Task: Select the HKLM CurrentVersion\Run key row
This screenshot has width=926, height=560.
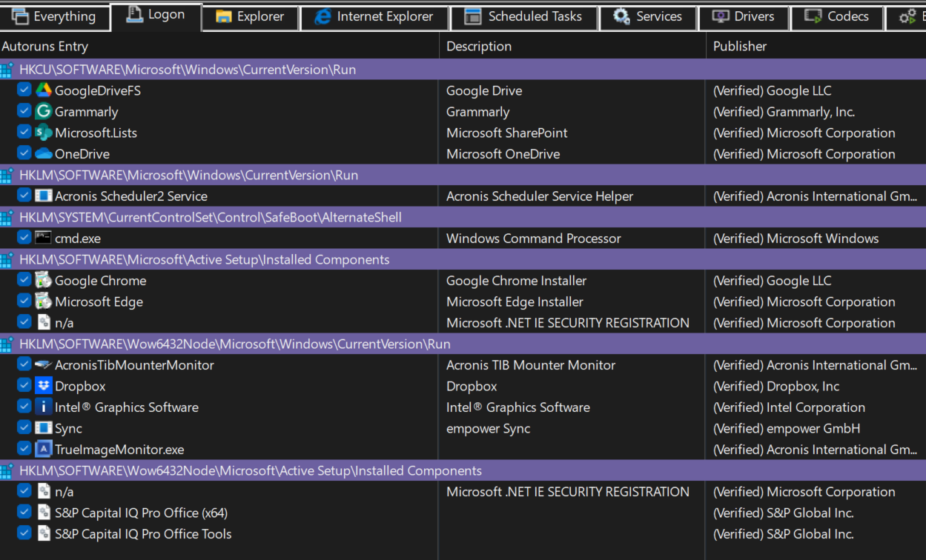Action: coord(463,175)
